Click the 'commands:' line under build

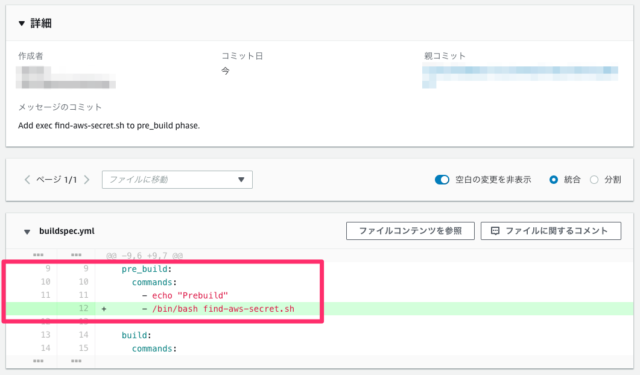tap(154, 348)
